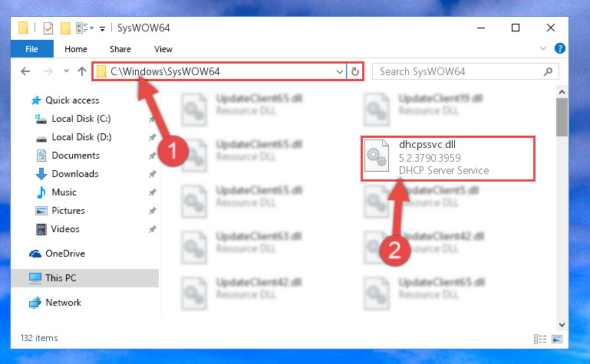Switch to details view icon
The width and height of the screenshot is (590, 364).
pyautogui.click(x=540, y=339)
